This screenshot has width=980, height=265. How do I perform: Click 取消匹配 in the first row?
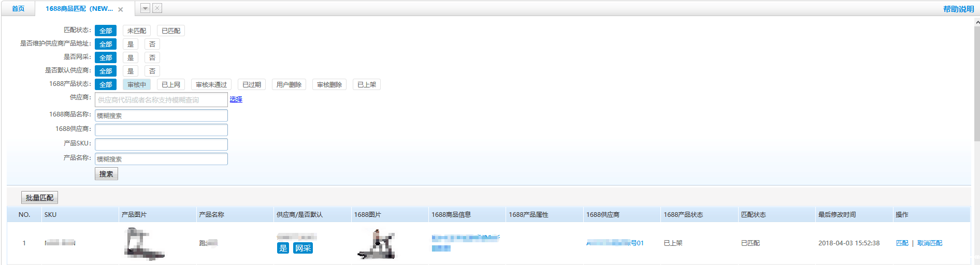(930, 243)
